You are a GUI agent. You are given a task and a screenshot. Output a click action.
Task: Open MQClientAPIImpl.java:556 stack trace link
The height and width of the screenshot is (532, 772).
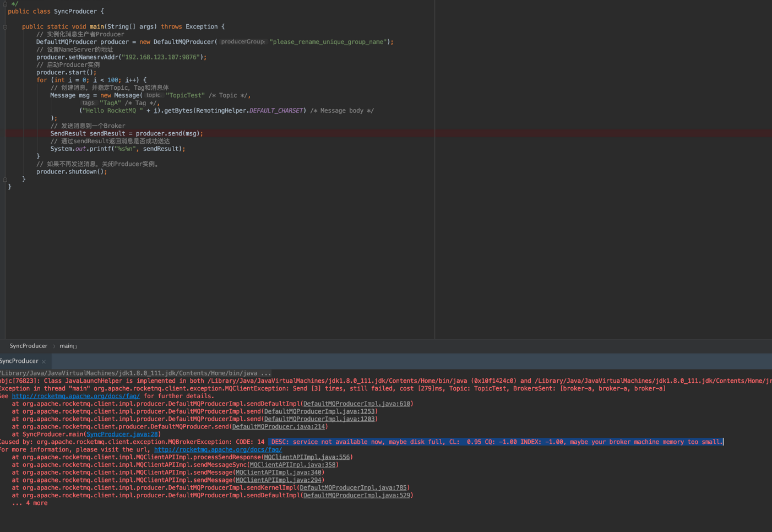(307, 457)
